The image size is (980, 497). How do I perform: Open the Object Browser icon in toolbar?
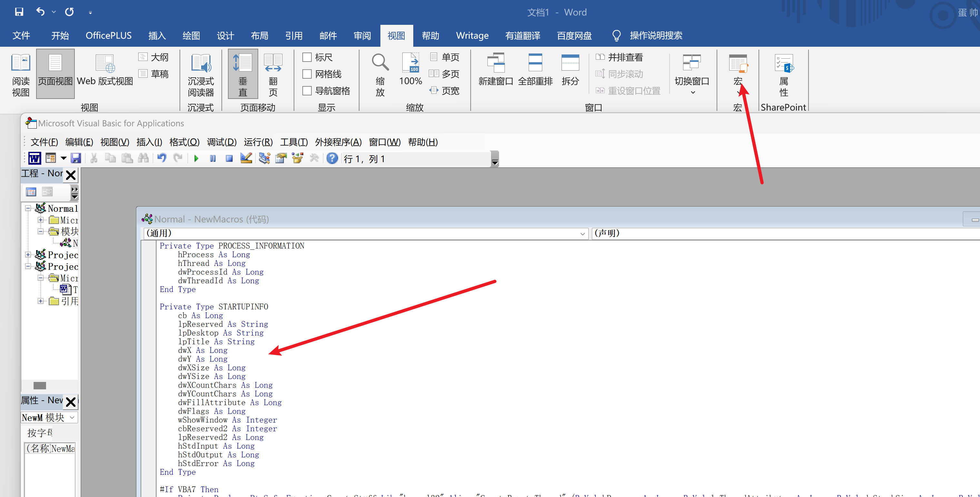(x=297, y=158)
